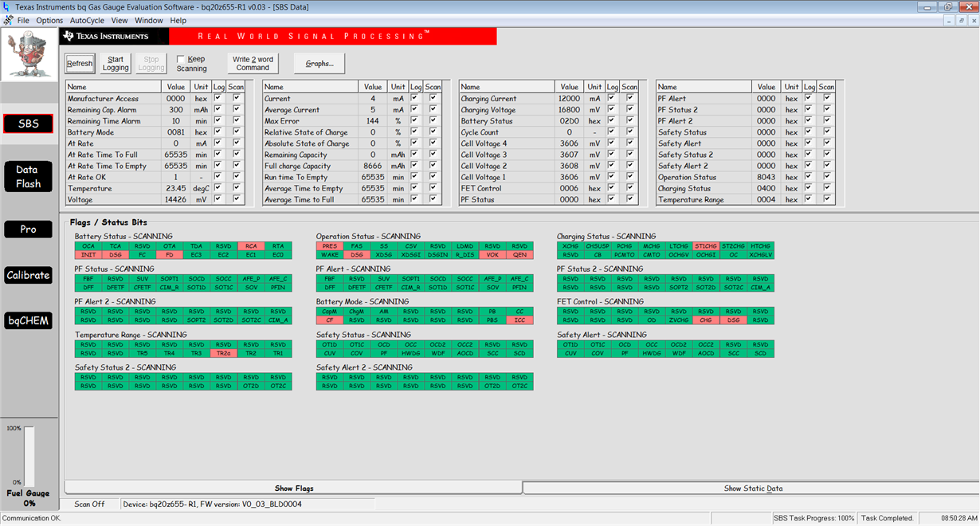Click the PRES flag in Operation Status
Image resolution: width=980 pixels, height=526 pixels.
point(330,246)
